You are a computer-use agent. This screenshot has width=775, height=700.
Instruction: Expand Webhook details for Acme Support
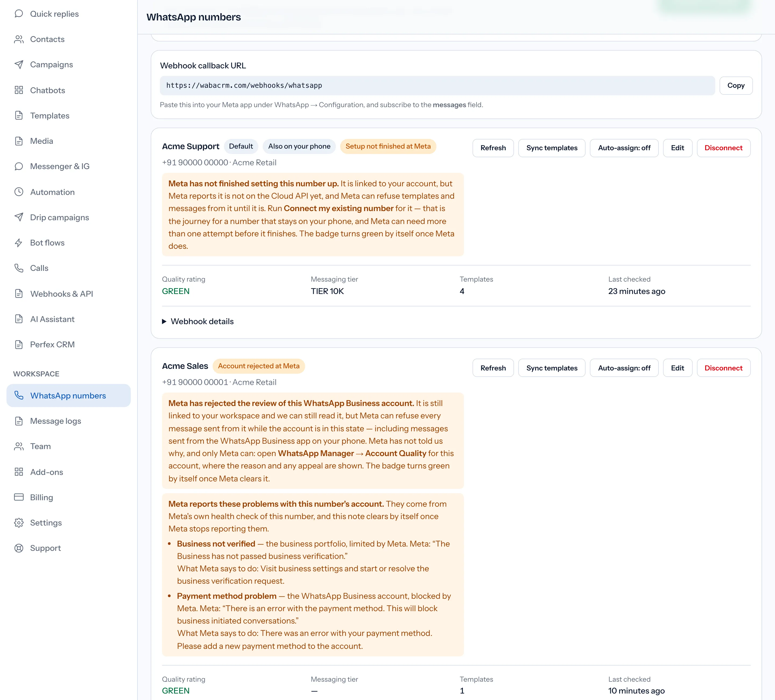pyautogui.click(x=198, y=321)
